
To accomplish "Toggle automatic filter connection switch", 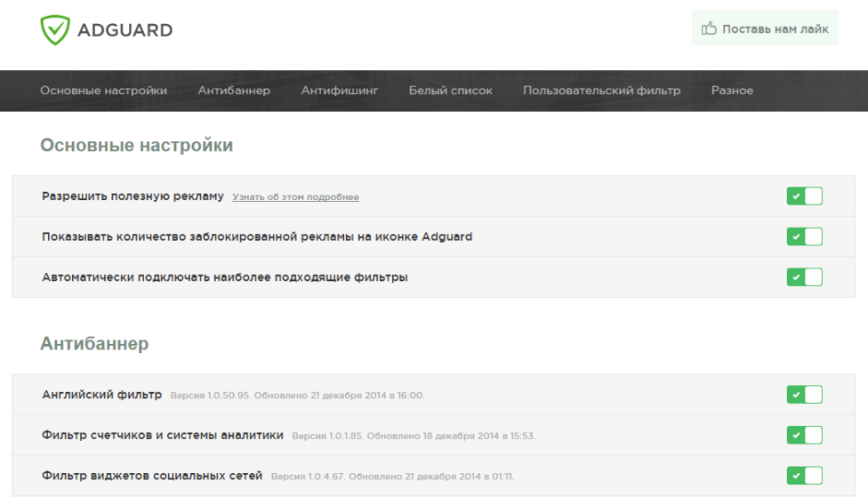I will [804, 277].
